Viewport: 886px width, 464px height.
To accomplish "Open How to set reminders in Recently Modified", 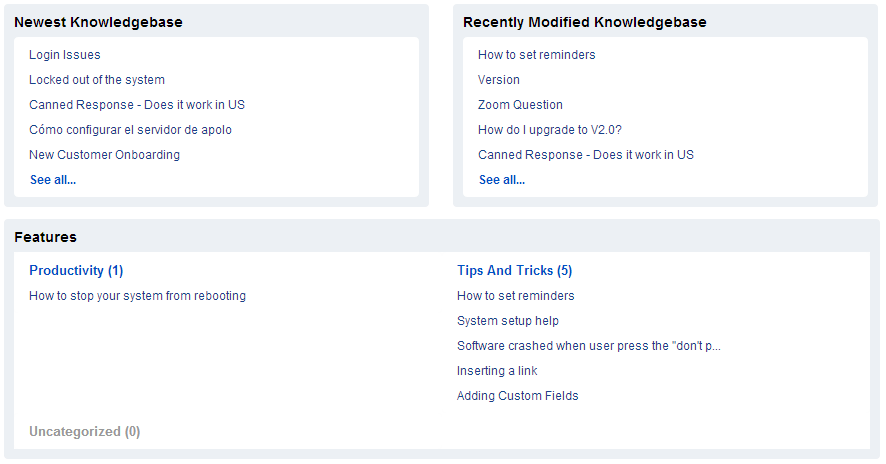I will (536, 55).
